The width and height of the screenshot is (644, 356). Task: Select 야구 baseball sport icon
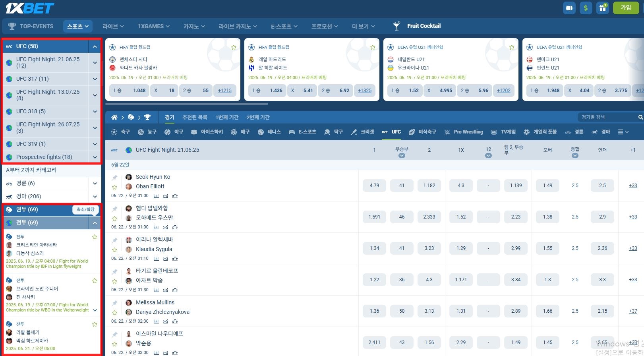(x=174, y=132)
